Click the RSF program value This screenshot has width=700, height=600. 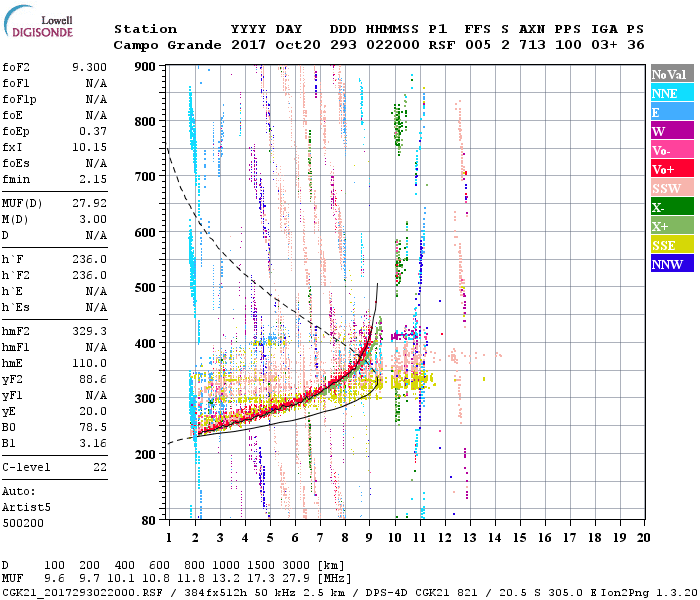tap(442, 45)
